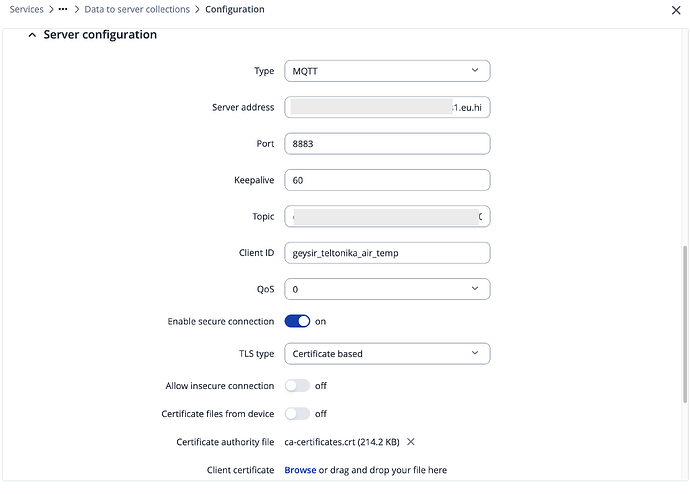Viewport: 690px width, 494px height.
Task: Open Data to server collections breadcrumb
Action: pyautogui.click(x=139, y=10)
